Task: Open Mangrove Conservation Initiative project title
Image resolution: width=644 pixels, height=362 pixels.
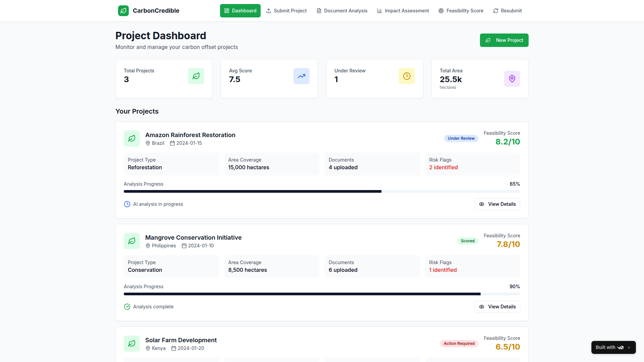Action: 193,238
